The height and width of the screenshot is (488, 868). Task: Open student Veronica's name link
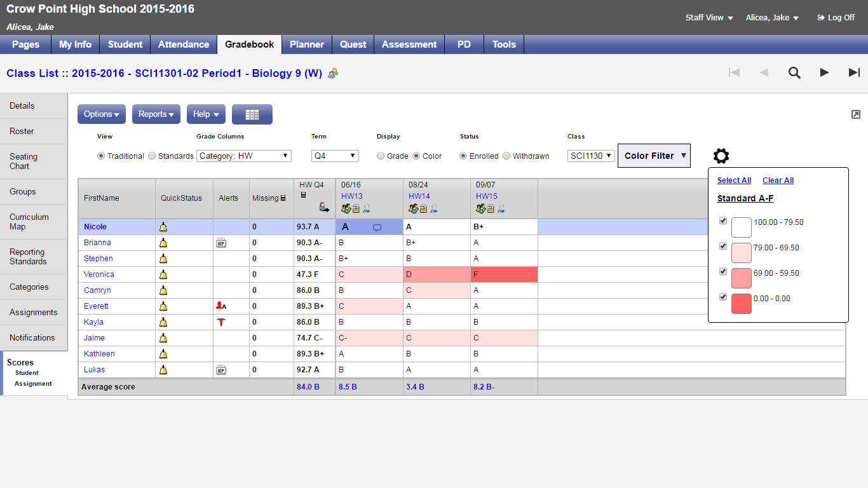click(x=99, y=274)
